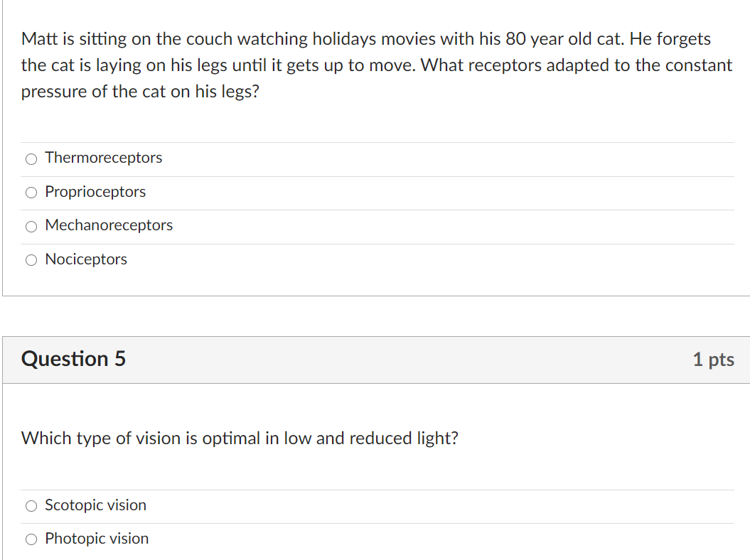Screen dimensions: 750x560
Task: Click the Question 5 heading
Action: click(x=73, y=359)
